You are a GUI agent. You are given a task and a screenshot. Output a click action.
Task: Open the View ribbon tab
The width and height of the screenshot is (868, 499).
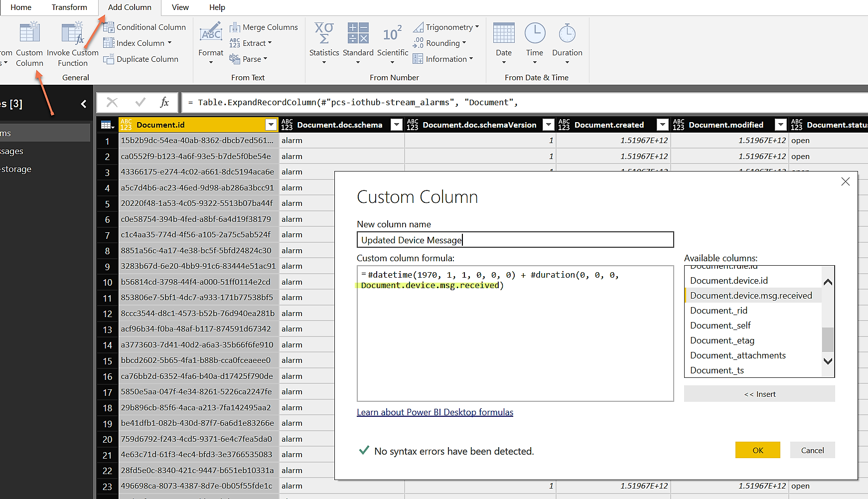coord(180,7)
